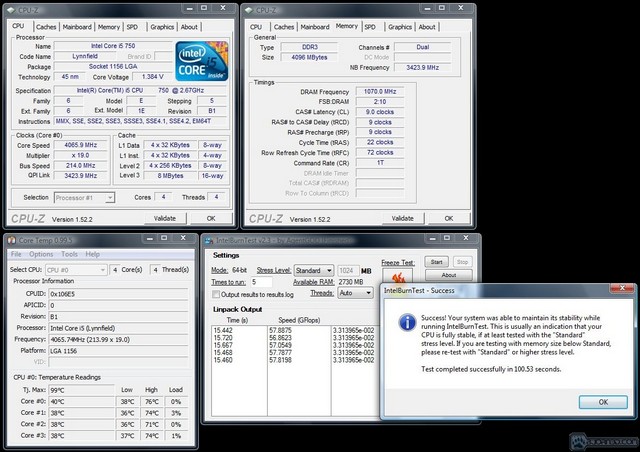Click the Tj. Max value 99°C
Viewport: 640px width, 452px height.
81,390
